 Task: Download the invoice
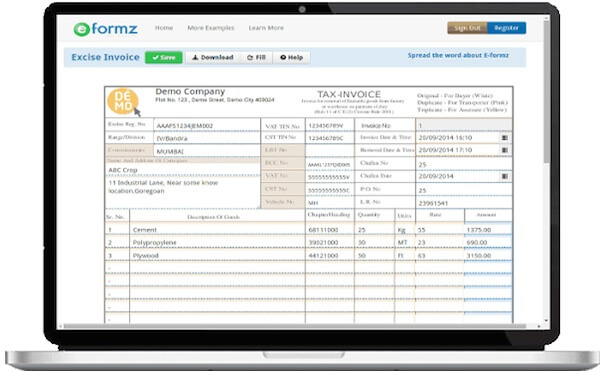[x=213, y=57]
